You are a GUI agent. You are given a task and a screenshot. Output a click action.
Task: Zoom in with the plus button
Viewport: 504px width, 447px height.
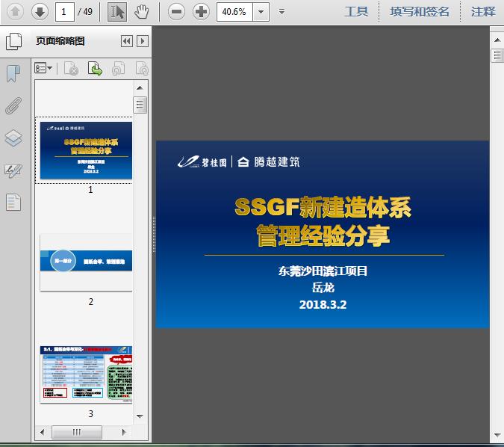coord(201,12)
